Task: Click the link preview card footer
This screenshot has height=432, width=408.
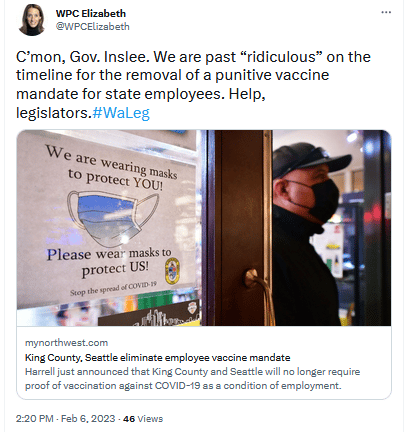Action: pos(204,363)
